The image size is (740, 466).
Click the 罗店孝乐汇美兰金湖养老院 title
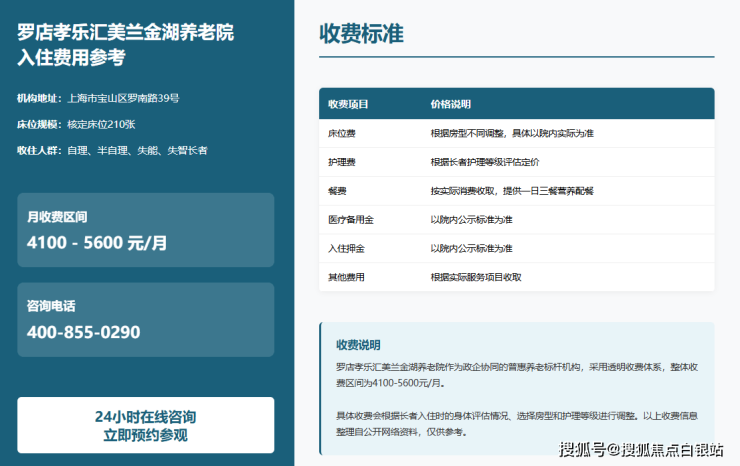(x=126, y=32)
